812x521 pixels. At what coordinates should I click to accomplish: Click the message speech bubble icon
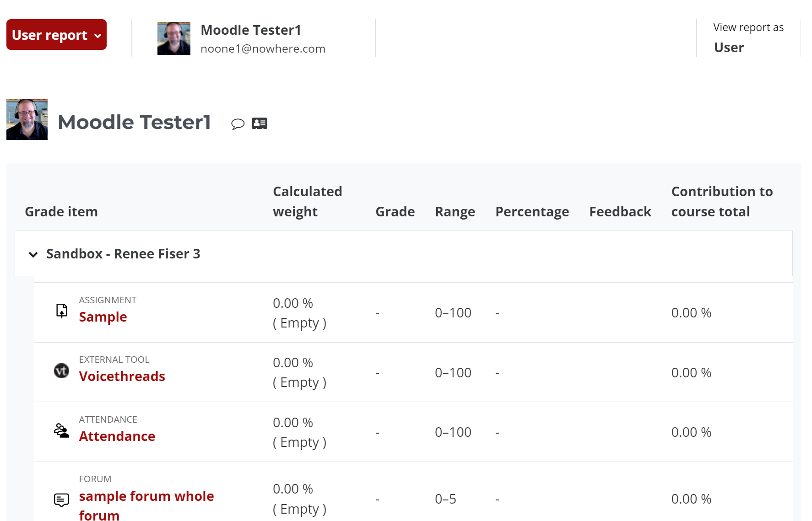tap(238, 124)
